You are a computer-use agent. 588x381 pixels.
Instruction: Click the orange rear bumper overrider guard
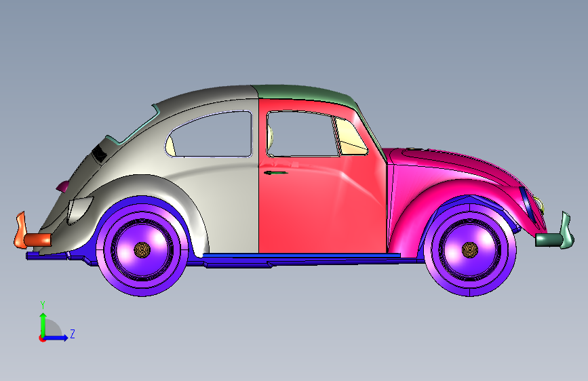click(x=20, y=230)
